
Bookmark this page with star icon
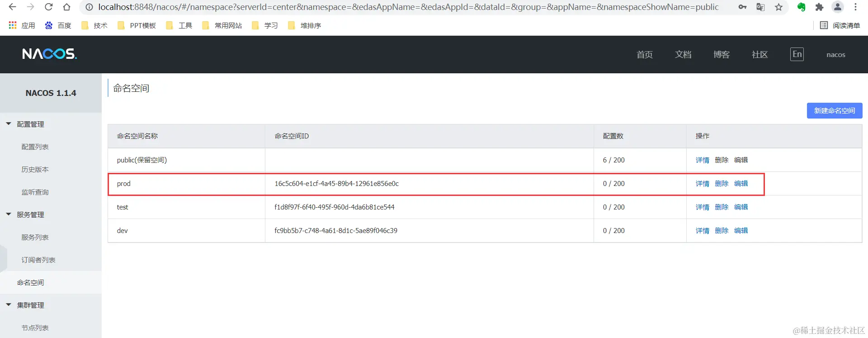(778, 7)
